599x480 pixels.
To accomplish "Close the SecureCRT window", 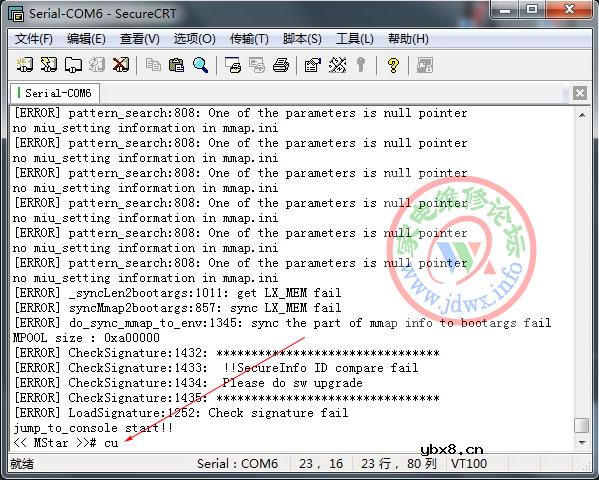I will 569,9.
